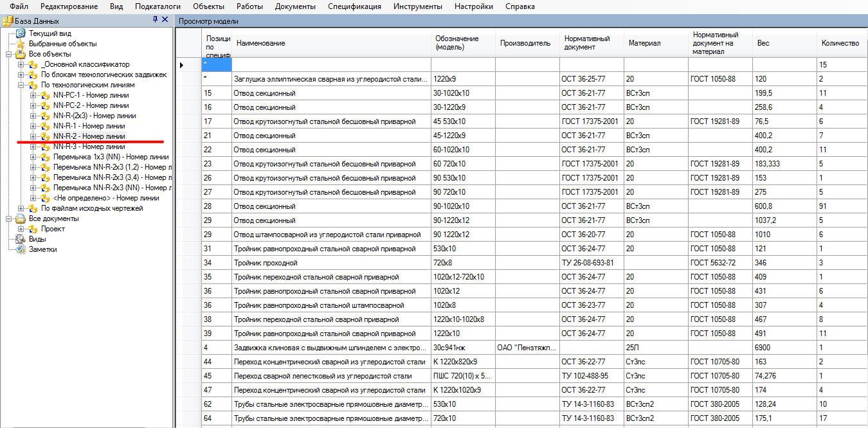
Task: Click the icon of NN-PC-2 line node
Action: 44,105
